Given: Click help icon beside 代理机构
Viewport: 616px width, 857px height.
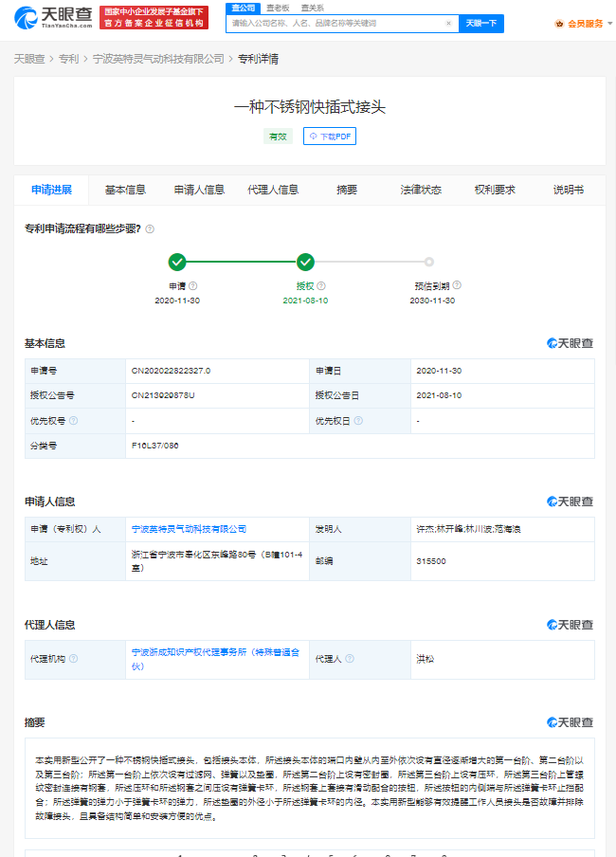Looking at the screenshot, I should tap(74, 659).
